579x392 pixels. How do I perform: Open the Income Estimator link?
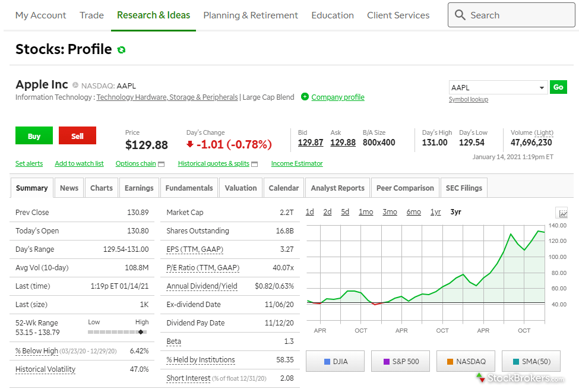[x=297, y=163]
